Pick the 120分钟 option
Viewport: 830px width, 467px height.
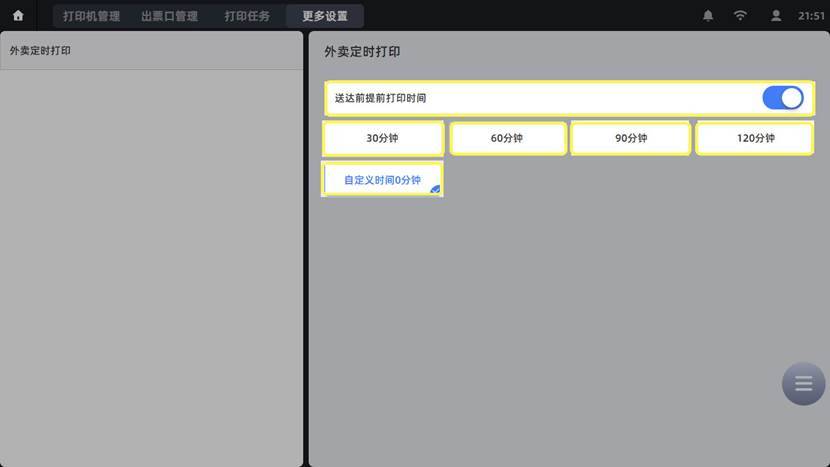(755, 138)
